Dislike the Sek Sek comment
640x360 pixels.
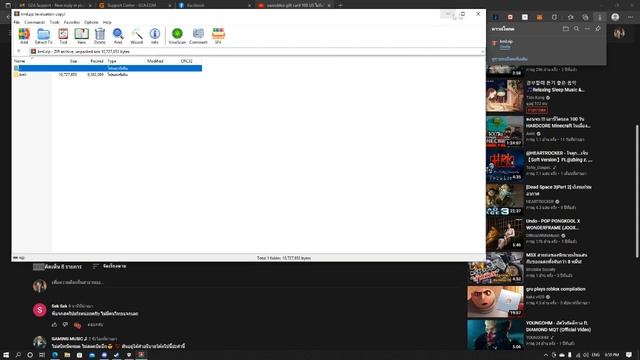[x=66, y=325]
